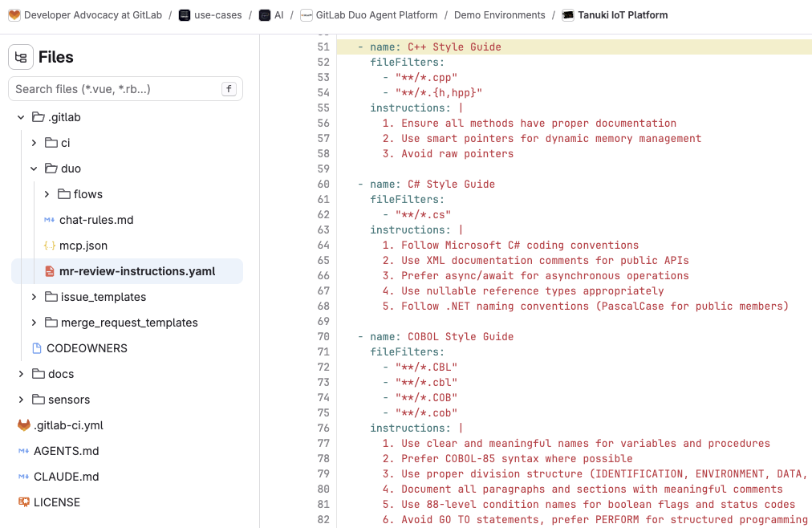Click the YAML file icon of mr-review-instructions.yaml
Image resolution: width=812 pixels, height=528 pixels.
pyautogui.click(x=50, y=271)
